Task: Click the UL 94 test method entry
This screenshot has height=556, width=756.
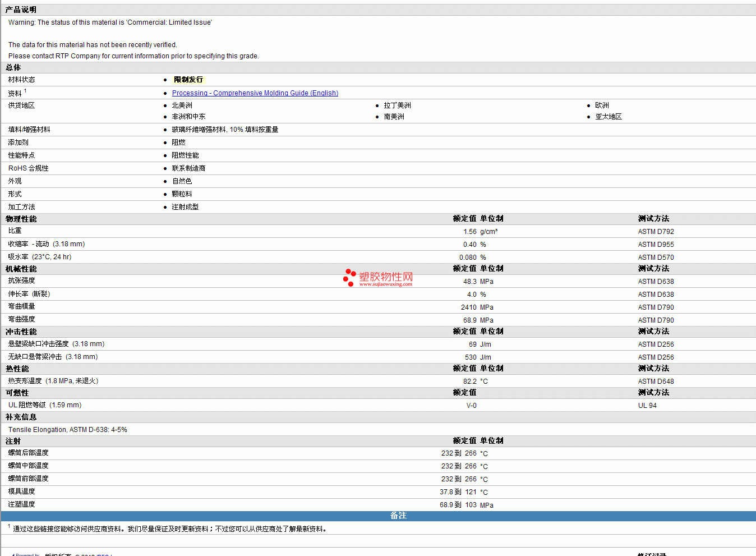Action: pos(647,406)
